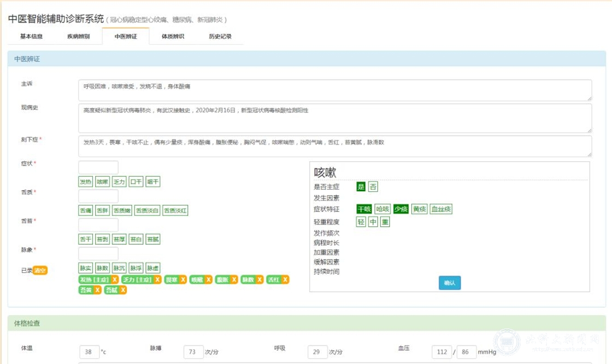Select the 苔剥 coating suggestion chip
Image resolution: width=612 pixels, height=364 pixels.
click(x=102, y=239)
